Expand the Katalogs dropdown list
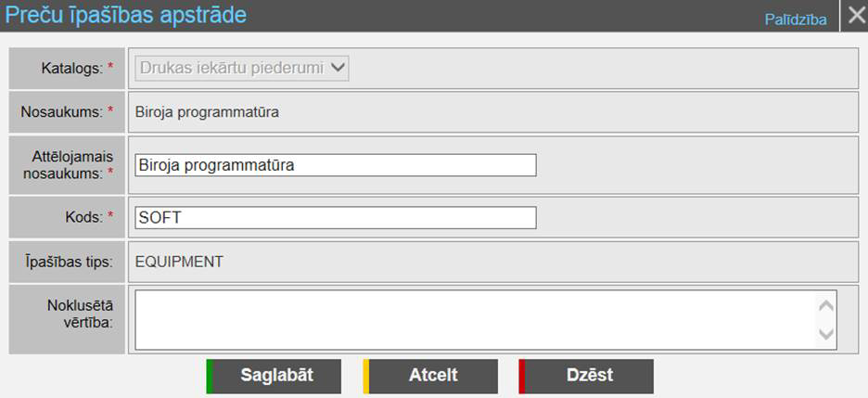Image resolution: width=868 pixels, height=398 pixels. 242,67
